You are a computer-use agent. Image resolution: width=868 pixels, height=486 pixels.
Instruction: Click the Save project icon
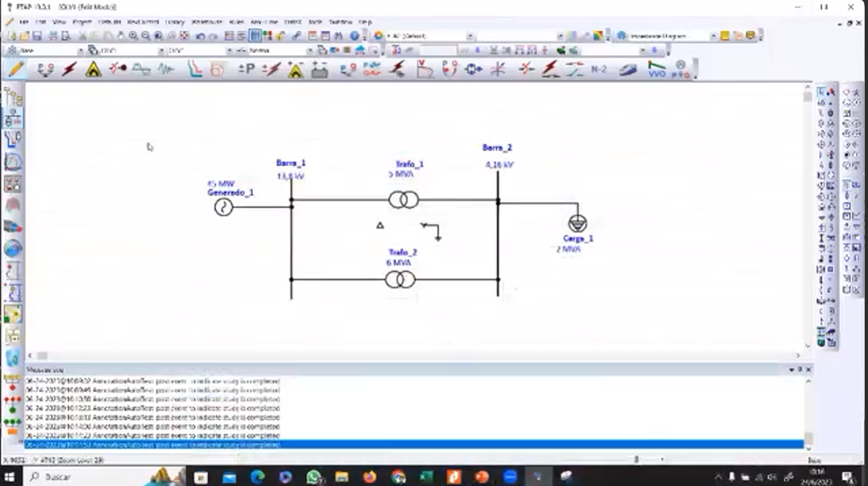click(x=38, y=36)
